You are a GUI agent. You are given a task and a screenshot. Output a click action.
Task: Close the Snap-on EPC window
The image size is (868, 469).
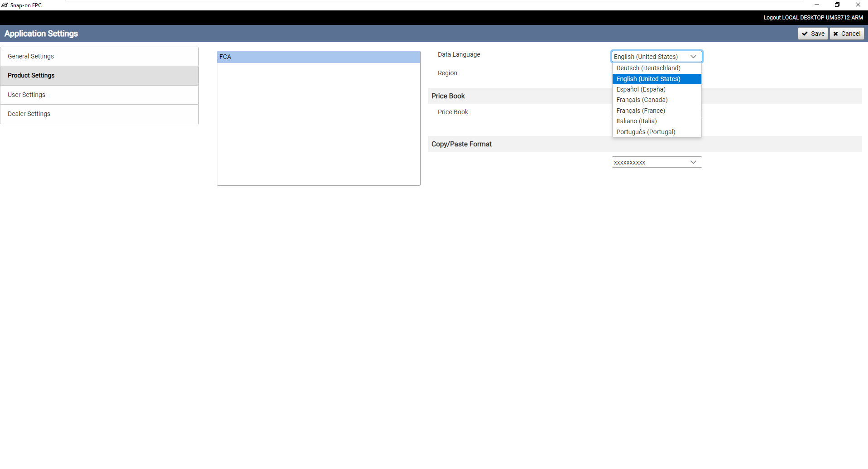click(858, 5)
